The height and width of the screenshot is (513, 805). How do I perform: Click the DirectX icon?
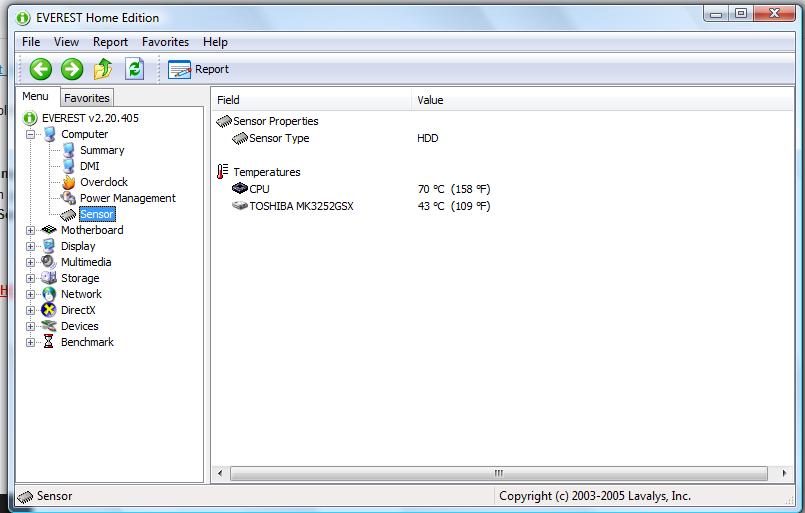(x=49, y=310)
